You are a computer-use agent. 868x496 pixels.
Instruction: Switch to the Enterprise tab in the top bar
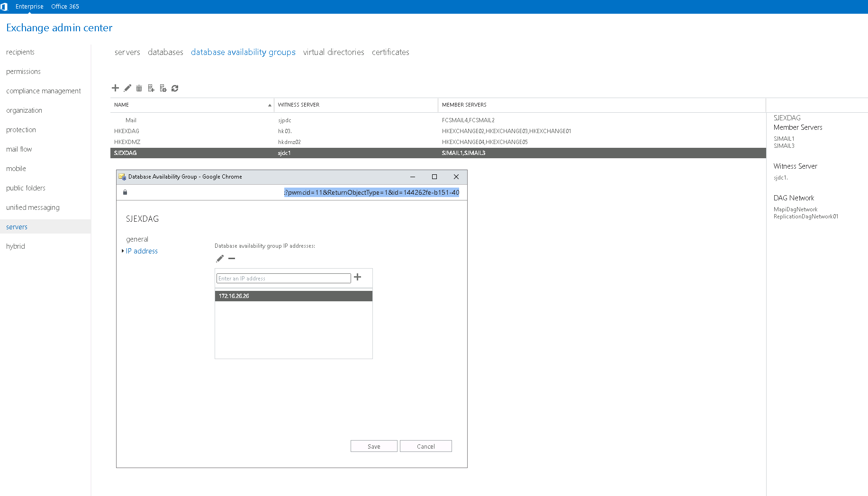(29, 7)
